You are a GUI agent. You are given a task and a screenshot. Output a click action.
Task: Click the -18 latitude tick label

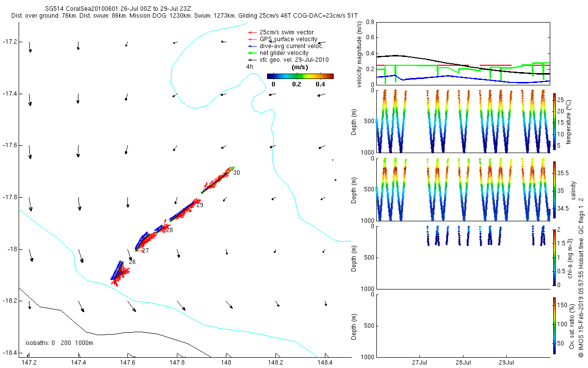coord(11,249)
